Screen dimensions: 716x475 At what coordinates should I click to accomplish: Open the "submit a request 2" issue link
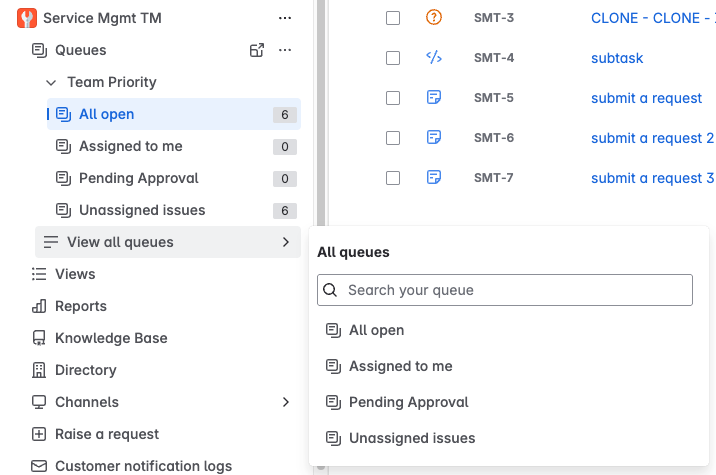651,138
